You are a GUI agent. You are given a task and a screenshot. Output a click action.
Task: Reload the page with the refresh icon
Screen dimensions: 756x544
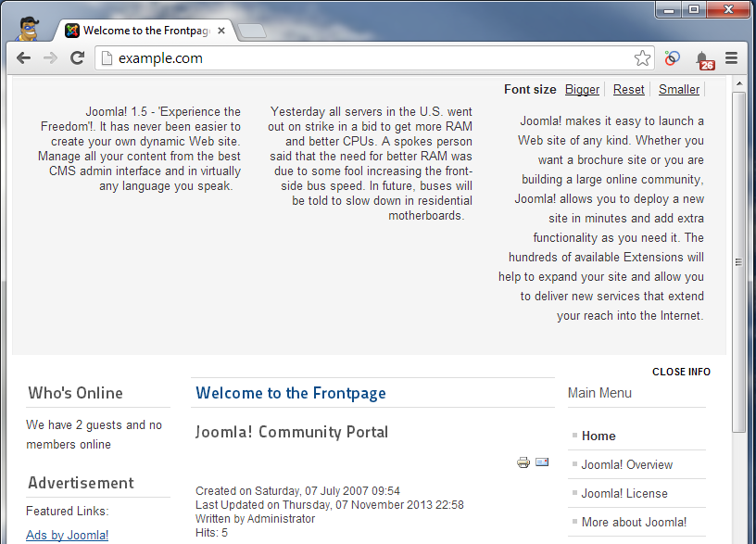click(77, 58)
